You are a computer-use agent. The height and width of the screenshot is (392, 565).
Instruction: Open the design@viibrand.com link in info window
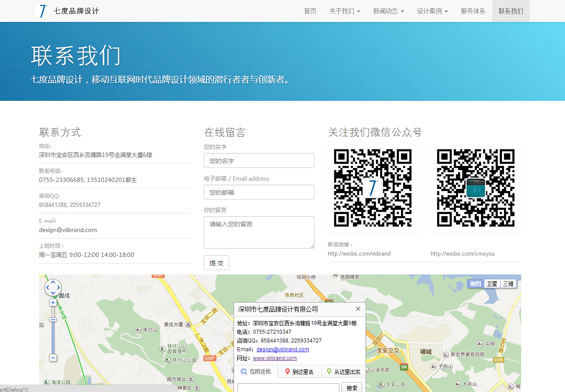(x=283, y=349)
